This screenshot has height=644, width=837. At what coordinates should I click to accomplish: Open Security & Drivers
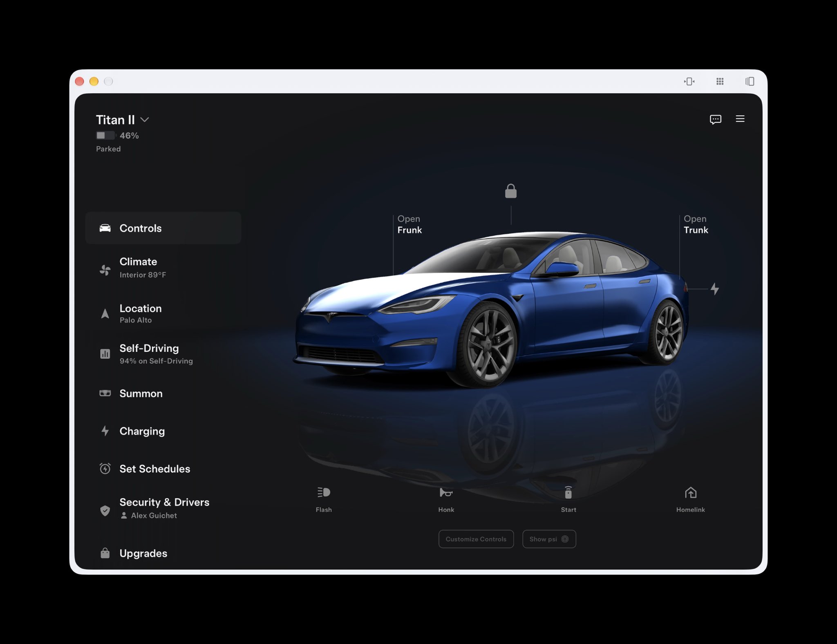[163, 508]
